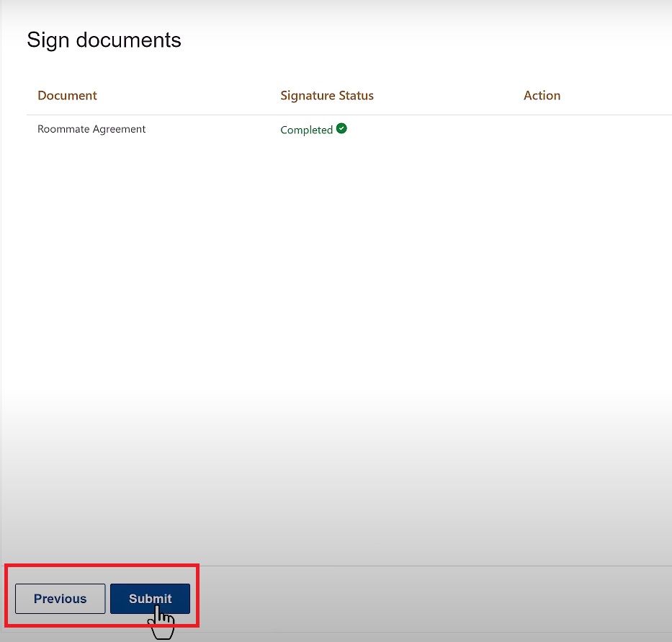Return to the previous step
The height and width of the screenshot is (642, 672).
61,599
